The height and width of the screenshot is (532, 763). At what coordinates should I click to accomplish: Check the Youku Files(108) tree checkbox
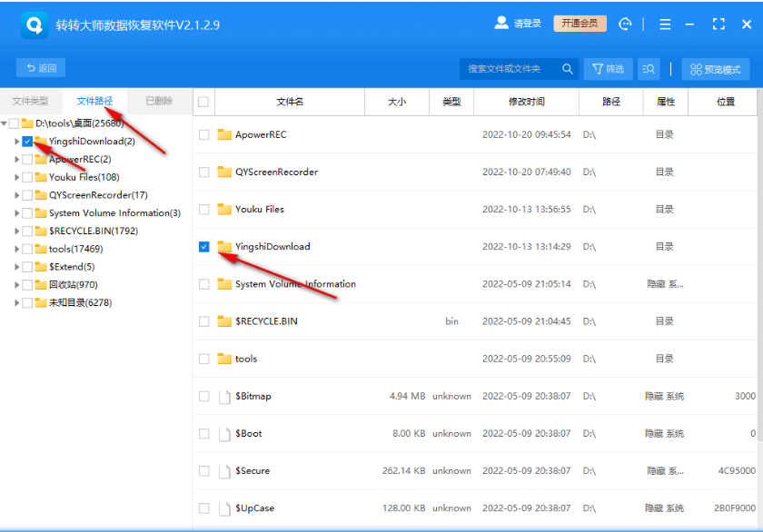click(27, 177)
